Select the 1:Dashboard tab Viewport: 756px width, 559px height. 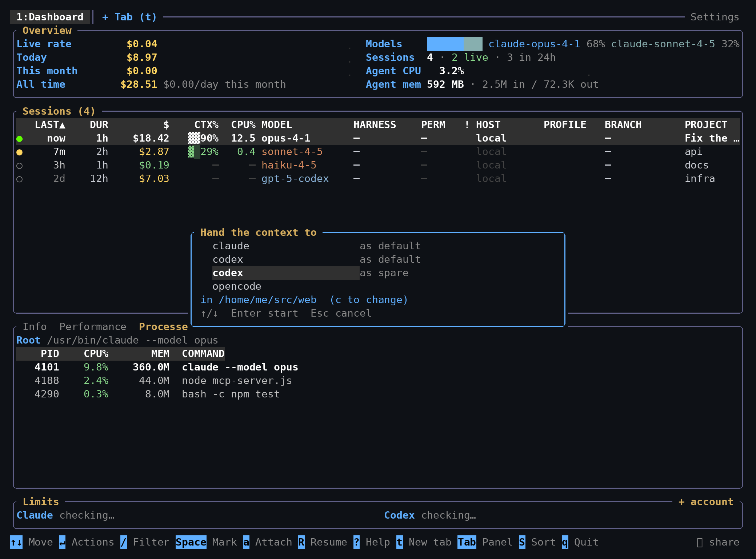click(x=50, y=17)
